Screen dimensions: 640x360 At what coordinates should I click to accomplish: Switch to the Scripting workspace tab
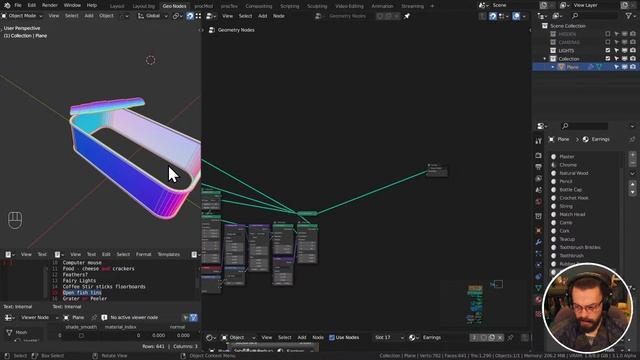point(289,6)
